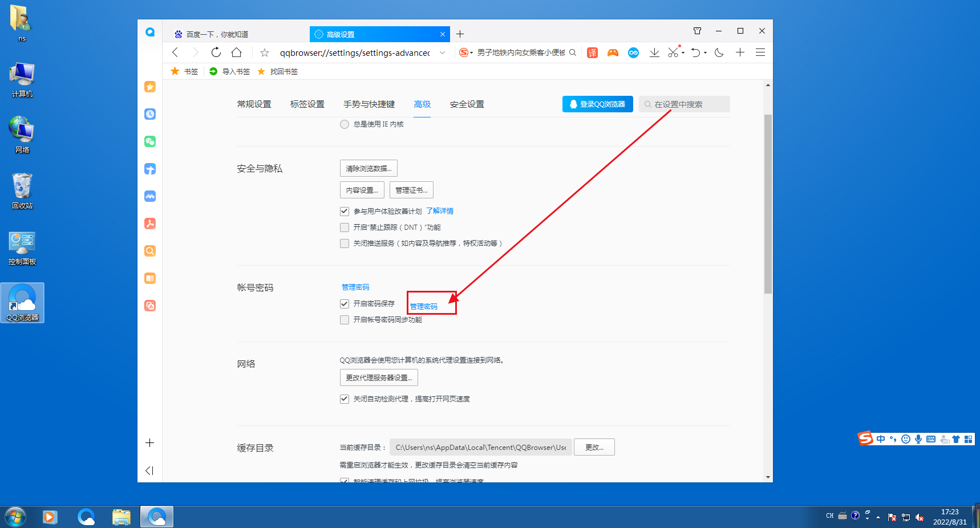
Task: Collapse the left sidebar
Action: pyautogui.click(x=149, y=470)
